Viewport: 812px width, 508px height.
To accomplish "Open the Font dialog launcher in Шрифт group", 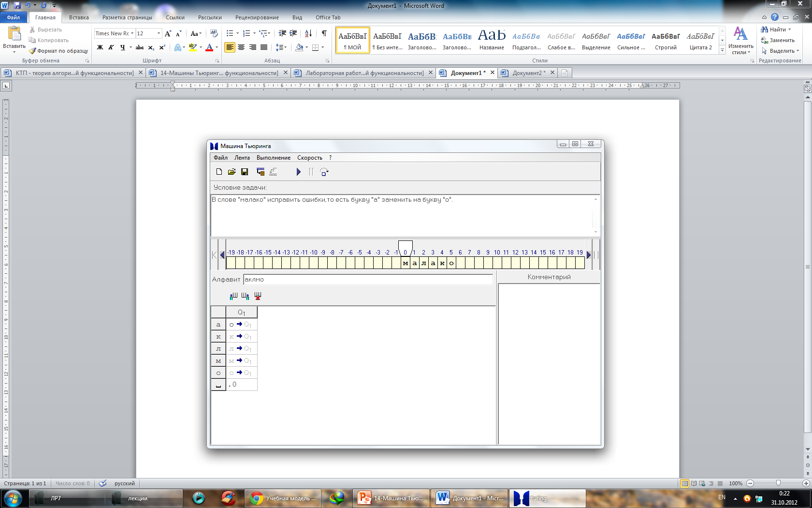I will [x=217, y=61].
